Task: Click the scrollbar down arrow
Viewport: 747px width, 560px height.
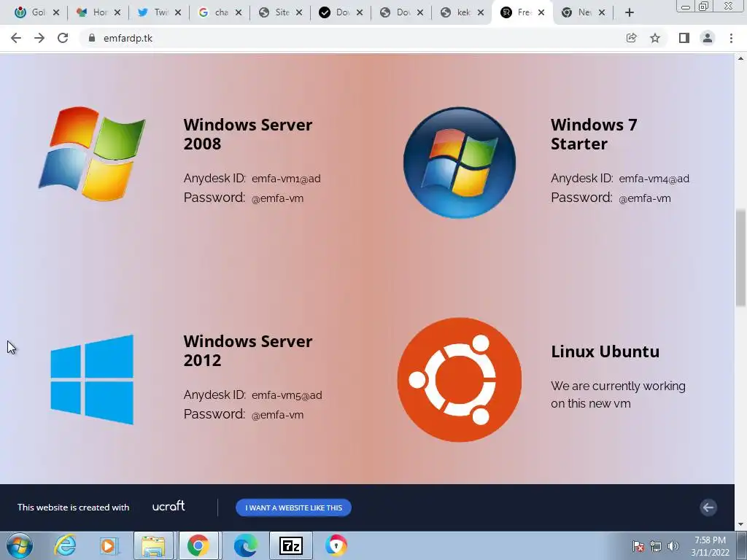Action: 740,524
